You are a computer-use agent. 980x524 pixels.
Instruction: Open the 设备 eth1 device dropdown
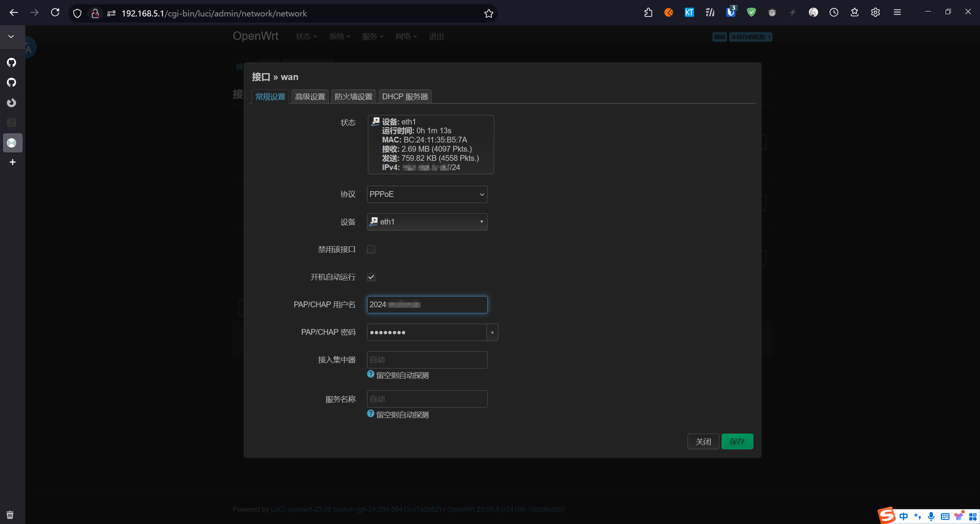[x=427, y=222]
